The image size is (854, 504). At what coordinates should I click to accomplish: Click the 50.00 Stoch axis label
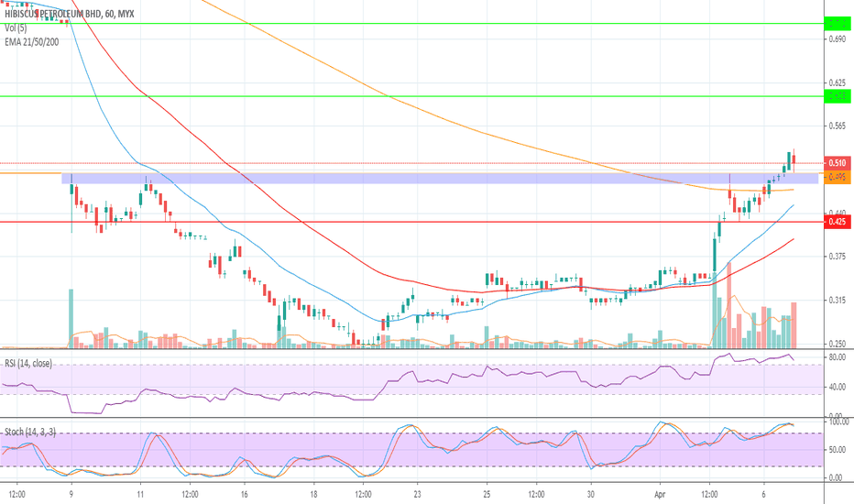[838, 450]
